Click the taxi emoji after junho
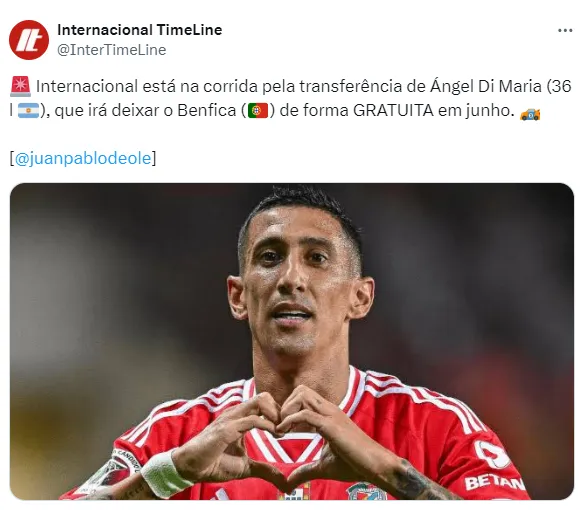 pos(530,114)
